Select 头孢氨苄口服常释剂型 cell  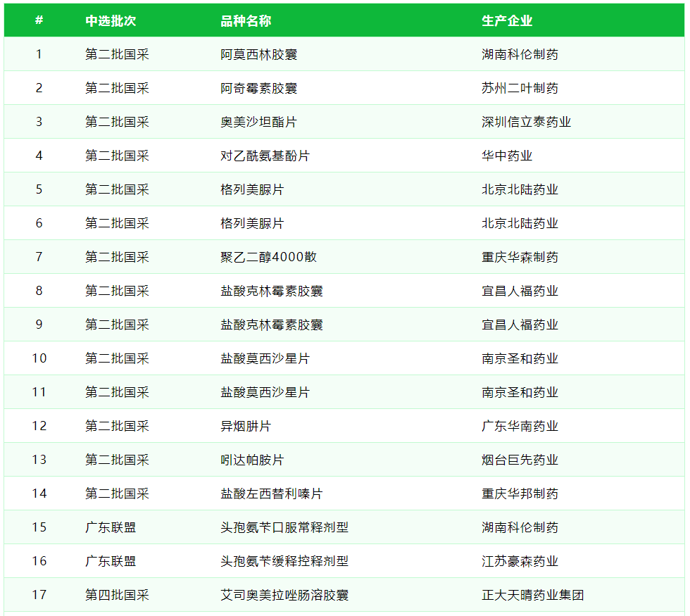pyautogui.click(x=284, y=527)
